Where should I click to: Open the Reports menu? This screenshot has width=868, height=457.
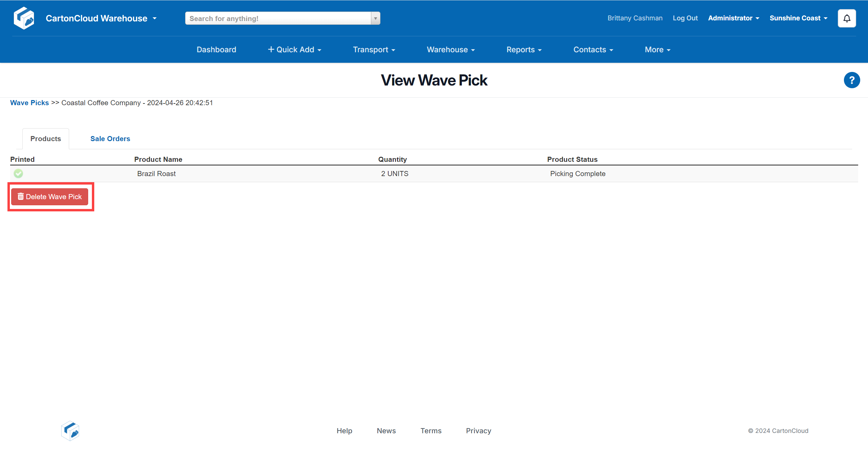(524, 50)
